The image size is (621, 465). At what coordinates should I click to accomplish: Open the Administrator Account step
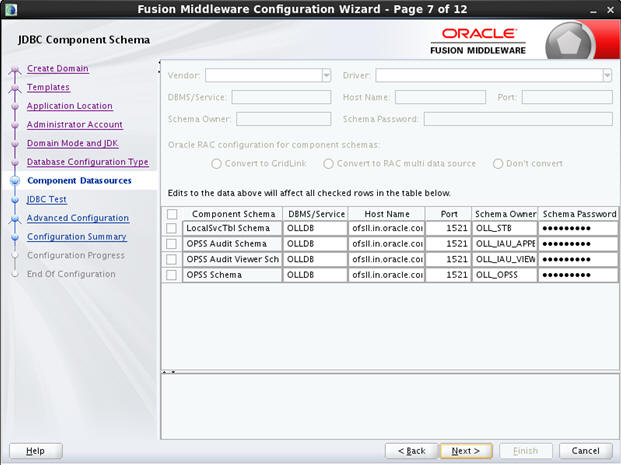tap(75, 124)
